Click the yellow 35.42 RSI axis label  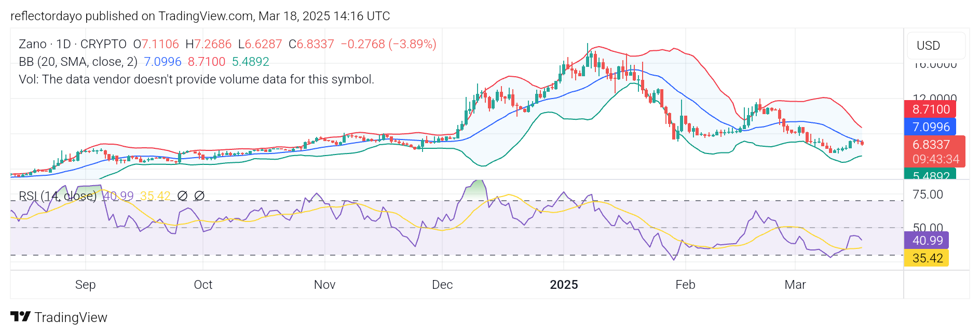pos(927,258)
